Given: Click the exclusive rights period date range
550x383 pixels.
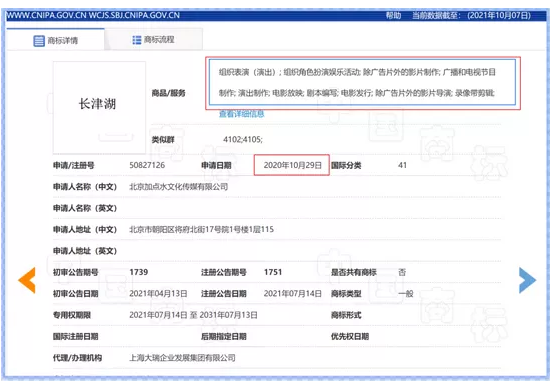Looking at the screenshot, I should click(193, 315).
